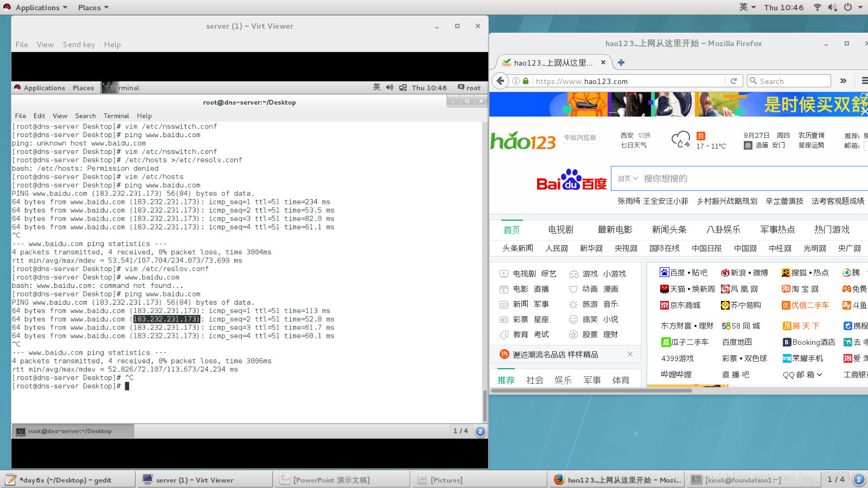This screenshot has width=868, height=488.
Task: Click Firefox back navigation arrow
Action: coord(500,81)
